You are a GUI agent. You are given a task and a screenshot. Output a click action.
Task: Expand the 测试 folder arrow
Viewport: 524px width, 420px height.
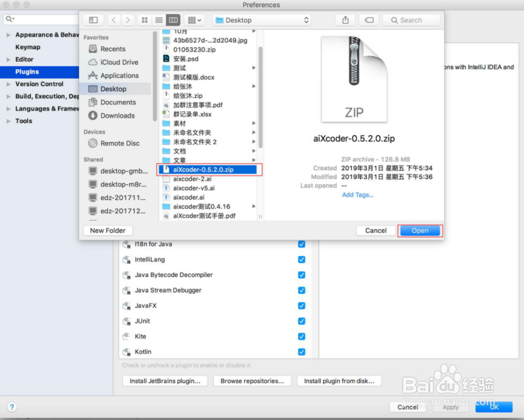pyautogui.click(x=254, y=68)
